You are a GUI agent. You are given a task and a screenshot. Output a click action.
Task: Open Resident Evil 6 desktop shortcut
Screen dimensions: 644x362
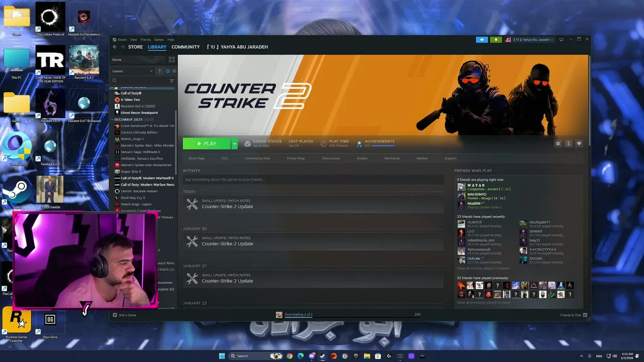click(50, 106)
